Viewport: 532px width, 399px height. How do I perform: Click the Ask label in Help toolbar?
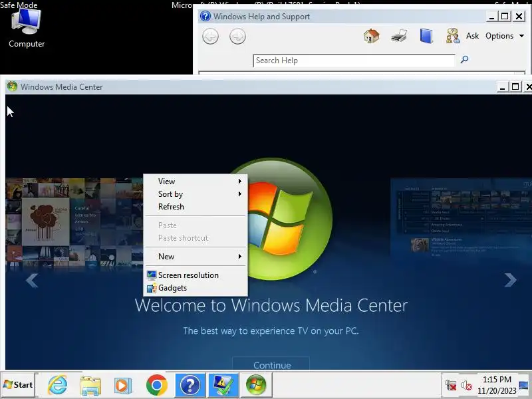pyautogui.click(x=472, y=36)
